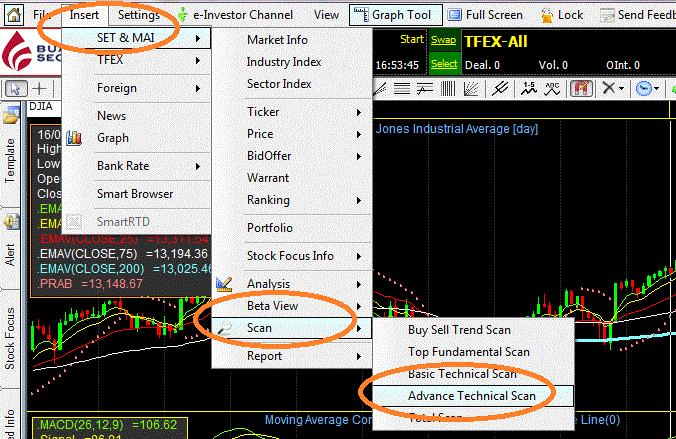This screenshot has width=676, height=439.
Task: Expand the Price submenu
Action: 292,134
